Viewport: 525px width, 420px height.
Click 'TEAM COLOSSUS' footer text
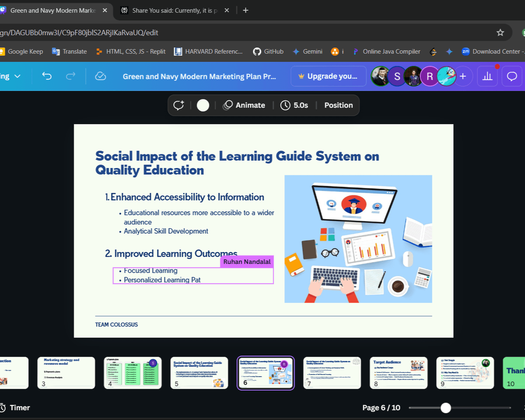point(116,325)
